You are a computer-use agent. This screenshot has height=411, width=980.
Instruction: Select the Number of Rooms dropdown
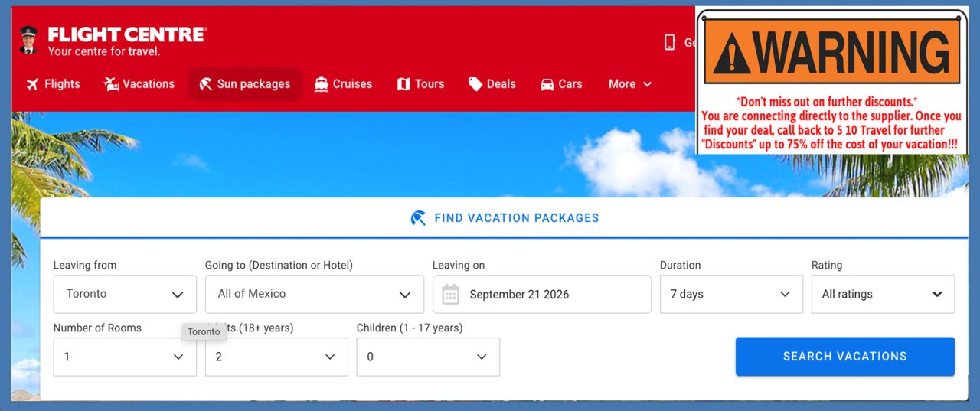(125, 357)
